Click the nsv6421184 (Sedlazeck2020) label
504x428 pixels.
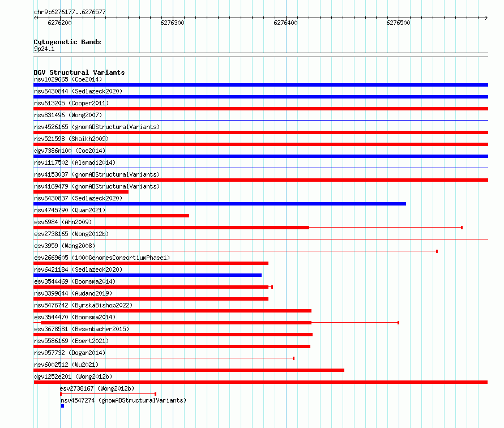pos(78,269)
